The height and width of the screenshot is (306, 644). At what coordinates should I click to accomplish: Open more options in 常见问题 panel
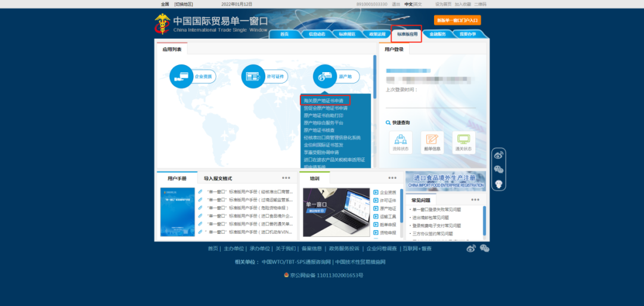coord(475,200)
